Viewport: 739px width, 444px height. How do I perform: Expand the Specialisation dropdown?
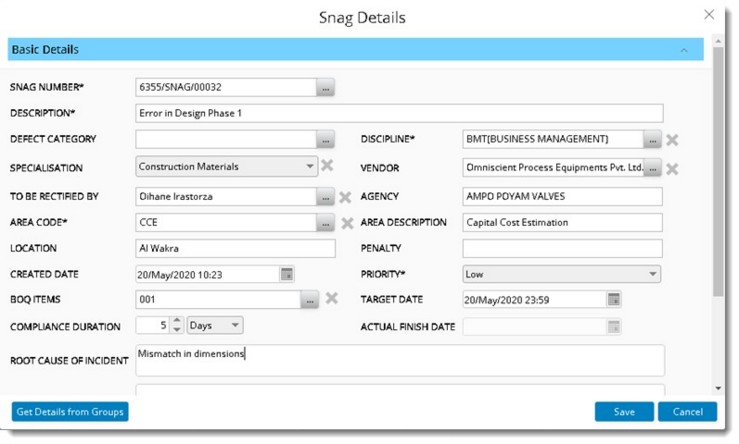pos(308,167)
